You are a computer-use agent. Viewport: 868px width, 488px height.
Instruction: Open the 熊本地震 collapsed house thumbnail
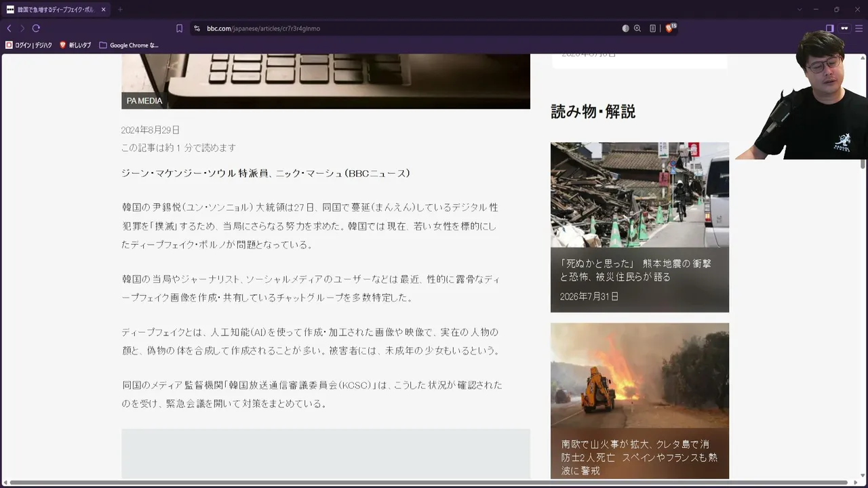pyautogui.click(x=639, y=195)
